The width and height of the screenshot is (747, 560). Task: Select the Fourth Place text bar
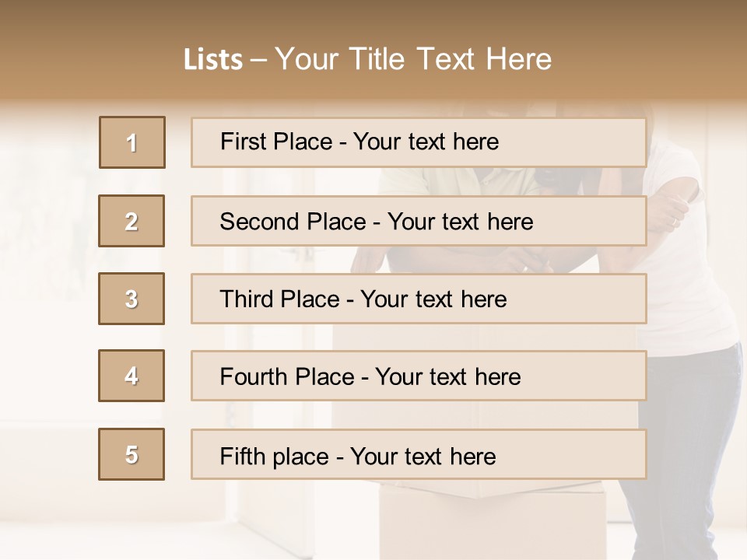point(419,376)
